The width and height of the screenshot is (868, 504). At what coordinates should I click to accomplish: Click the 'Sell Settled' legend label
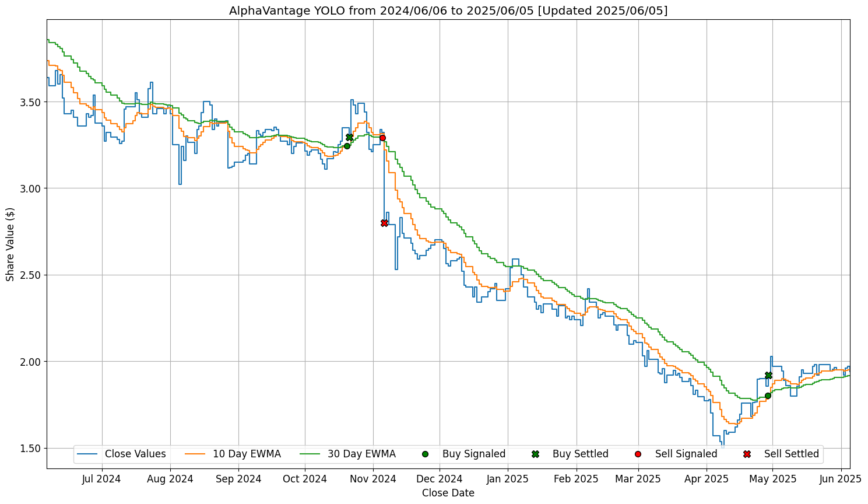click(792, 454)
